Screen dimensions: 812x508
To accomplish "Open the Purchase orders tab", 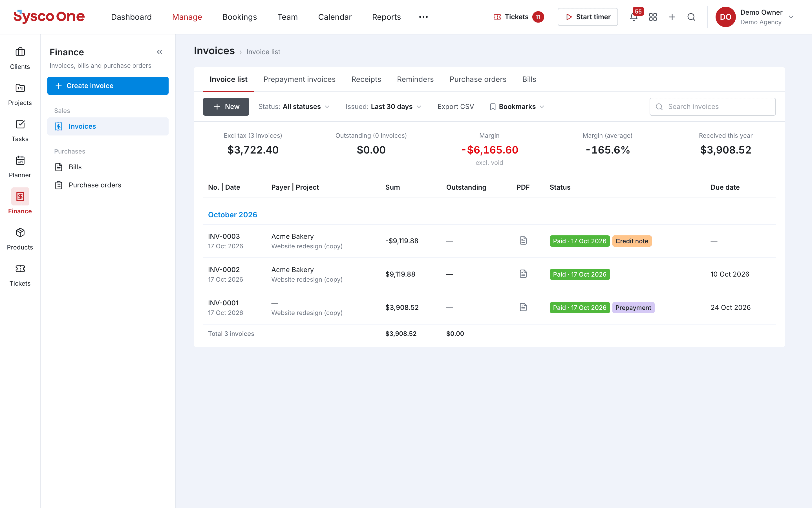I will click(478, 79).
